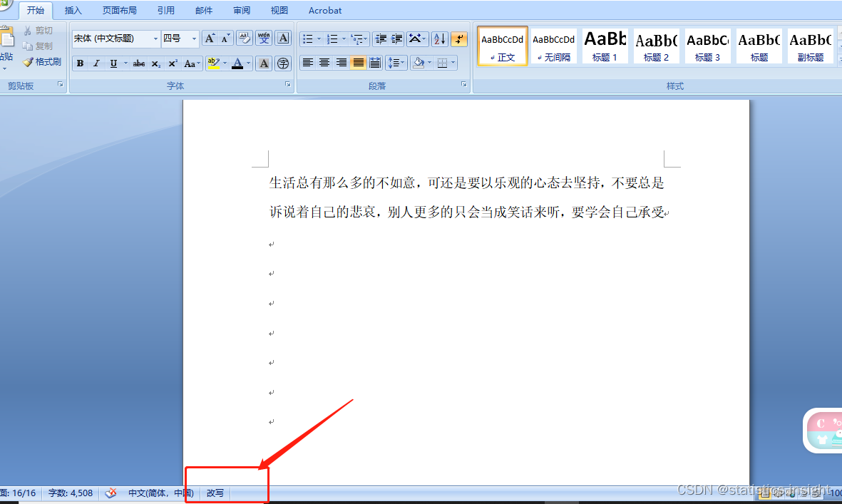Center the paragraph text

[324, 63]
